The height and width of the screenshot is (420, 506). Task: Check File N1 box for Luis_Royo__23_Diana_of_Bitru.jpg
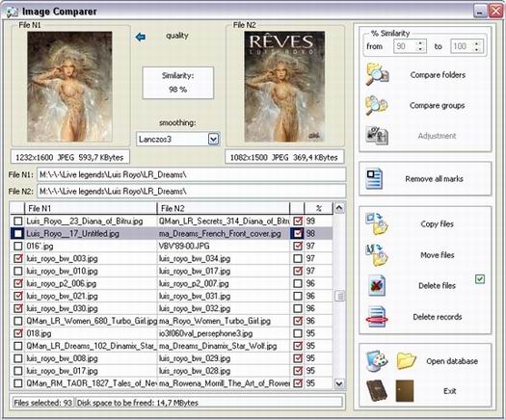pyautogui.click(x=18, y=221)
